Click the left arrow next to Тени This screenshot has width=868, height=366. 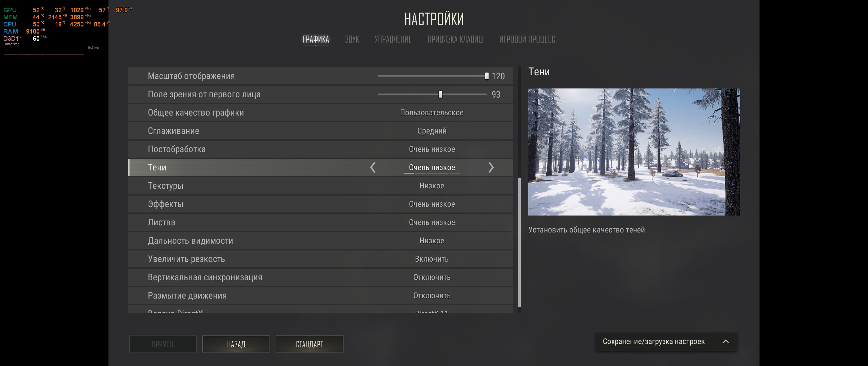pos(373,167)
